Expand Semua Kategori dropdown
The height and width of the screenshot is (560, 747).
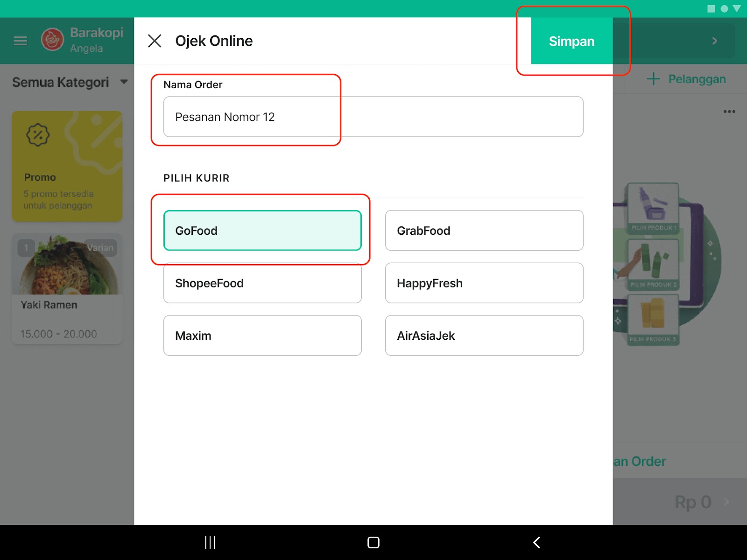(70, 82)
